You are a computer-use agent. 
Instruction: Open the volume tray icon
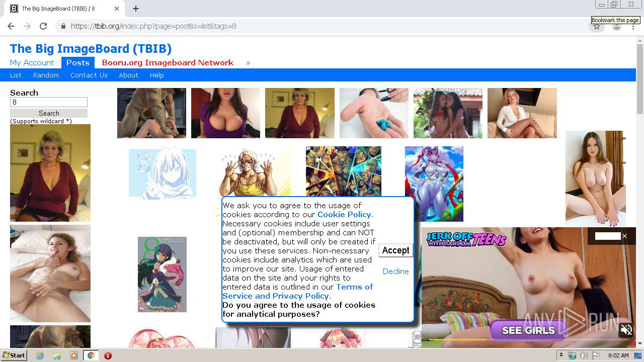point(584,355)
